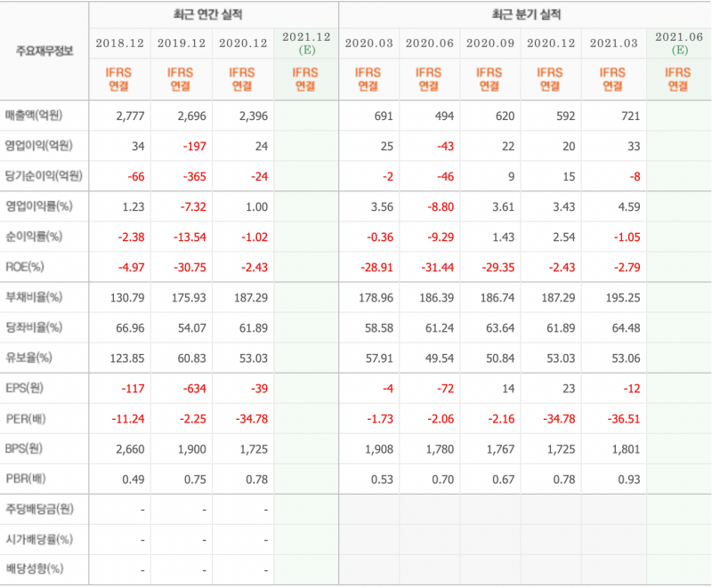Image resolution: width=712 pixels, height=588 pixels.
Task: Select the EPS(원) row label
Action: [x=24, y=388]
